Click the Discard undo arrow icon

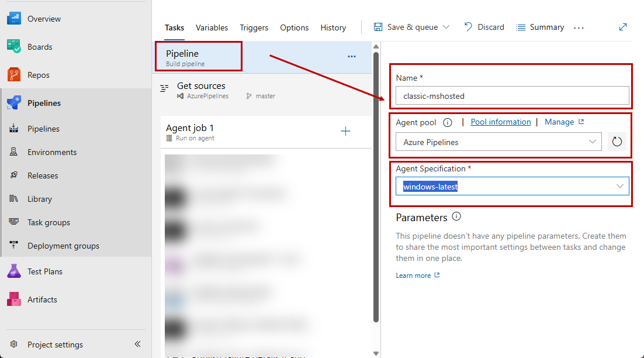(468, 27)
